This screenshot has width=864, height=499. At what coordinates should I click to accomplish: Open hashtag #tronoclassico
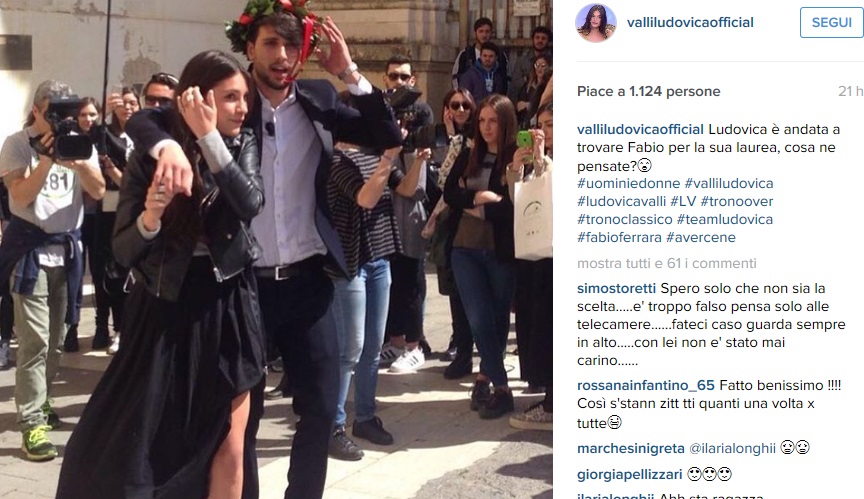(x=625, y=220)
